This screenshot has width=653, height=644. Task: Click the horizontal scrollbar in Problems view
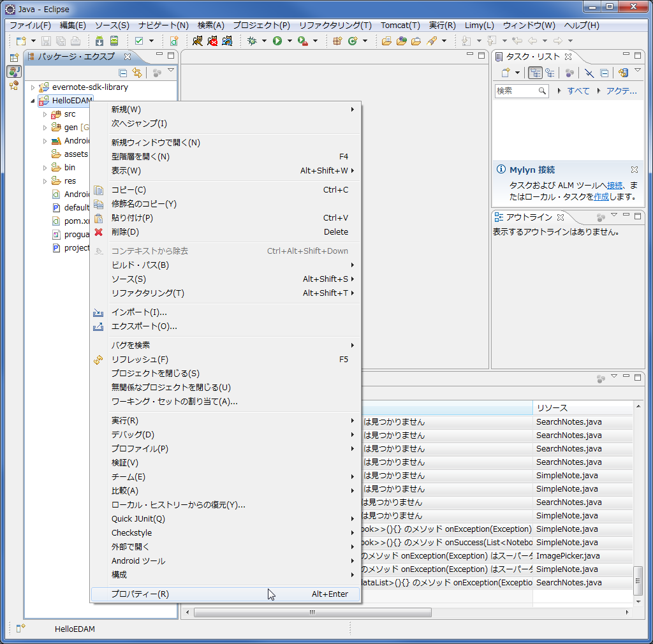312,612
